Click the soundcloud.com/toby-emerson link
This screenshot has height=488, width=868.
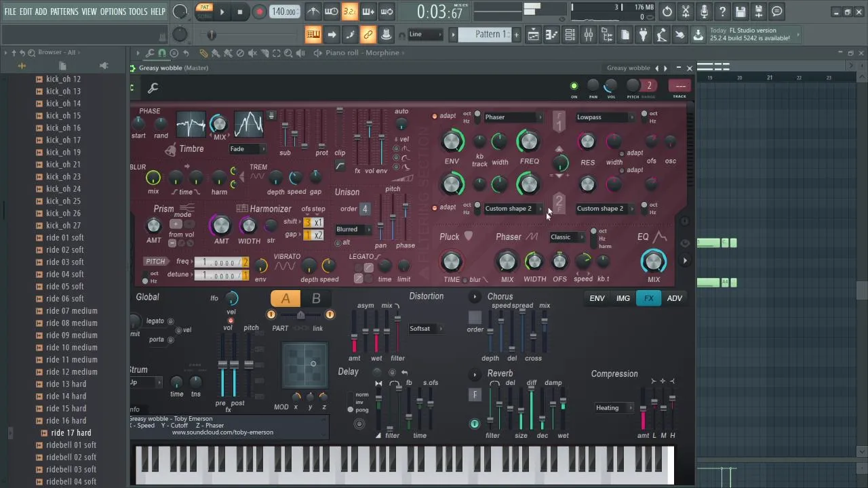pos(222,432)
